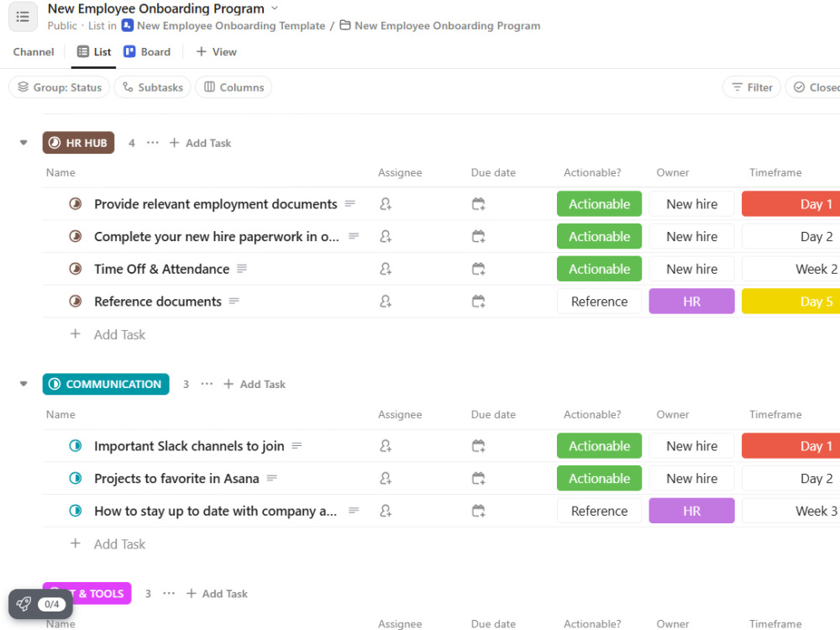Set due date for How to stay up to date
Viewport: 840px width, 630px height.
point(479,511)
